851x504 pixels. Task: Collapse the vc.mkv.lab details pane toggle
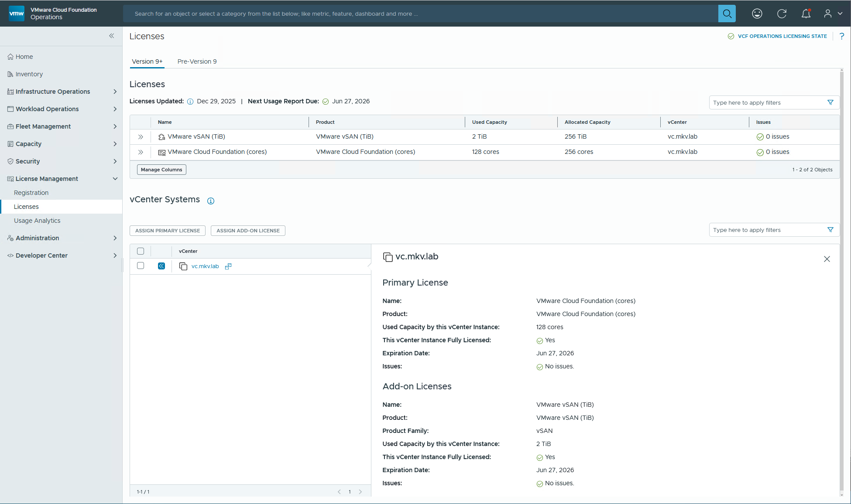coord(161,266)
